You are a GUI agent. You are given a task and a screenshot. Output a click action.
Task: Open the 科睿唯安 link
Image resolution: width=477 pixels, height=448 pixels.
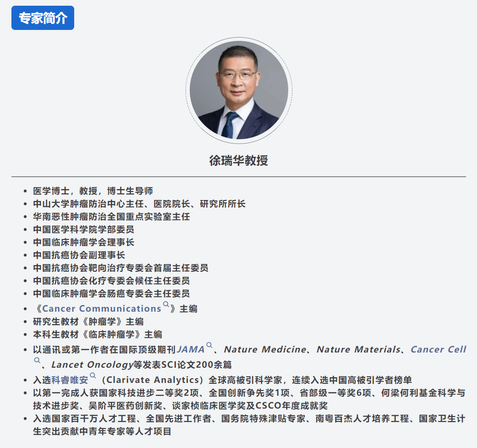tap(70, 380)
